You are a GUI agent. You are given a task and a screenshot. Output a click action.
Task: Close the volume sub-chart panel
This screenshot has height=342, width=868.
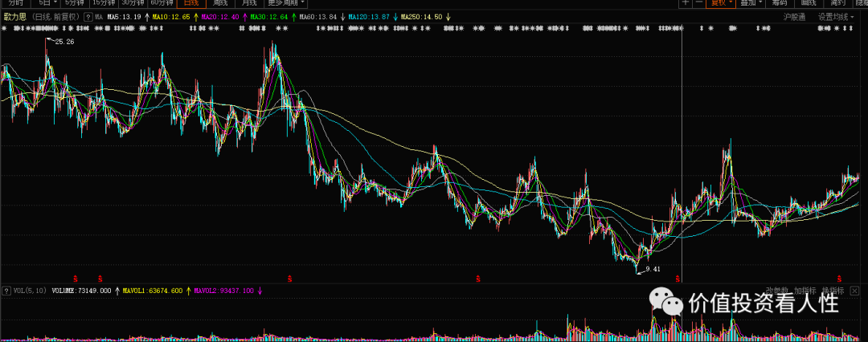click(x=854, y=291)
